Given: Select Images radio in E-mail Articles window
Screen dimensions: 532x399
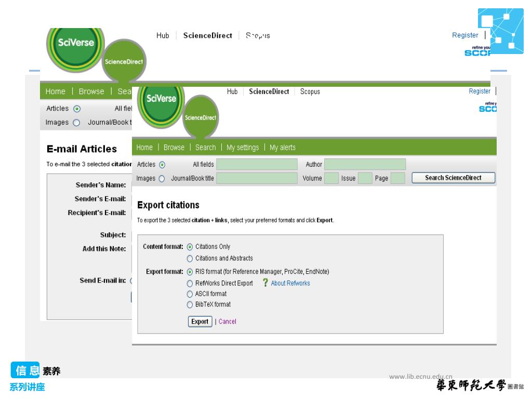Looking at the screenshot, I should coord(76,123).
